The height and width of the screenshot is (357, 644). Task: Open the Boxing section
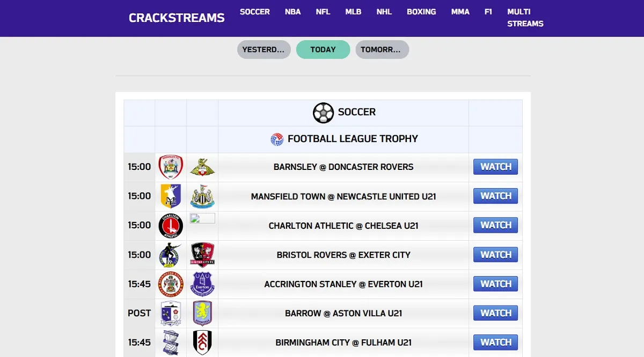tap(421, 12)
